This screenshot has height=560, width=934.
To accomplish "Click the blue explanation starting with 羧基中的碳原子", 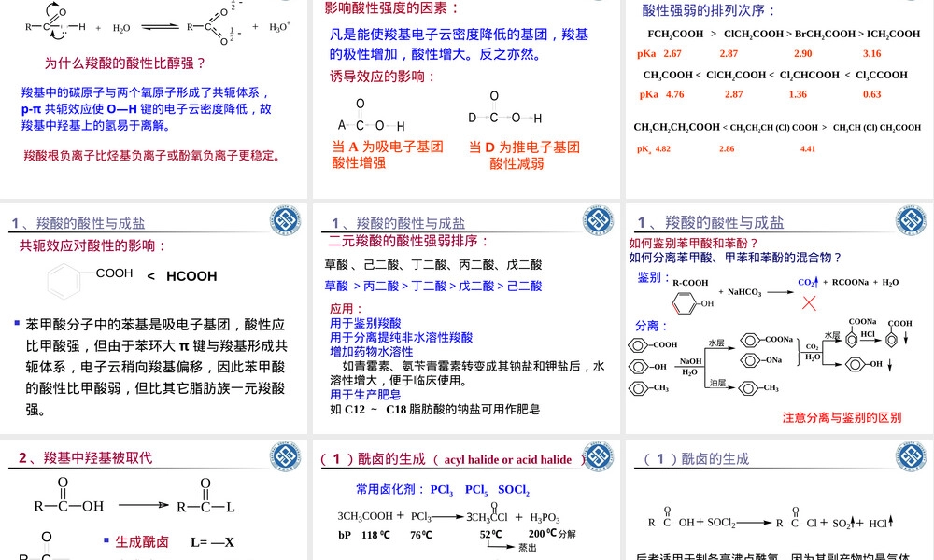I will tap(147, 109).
